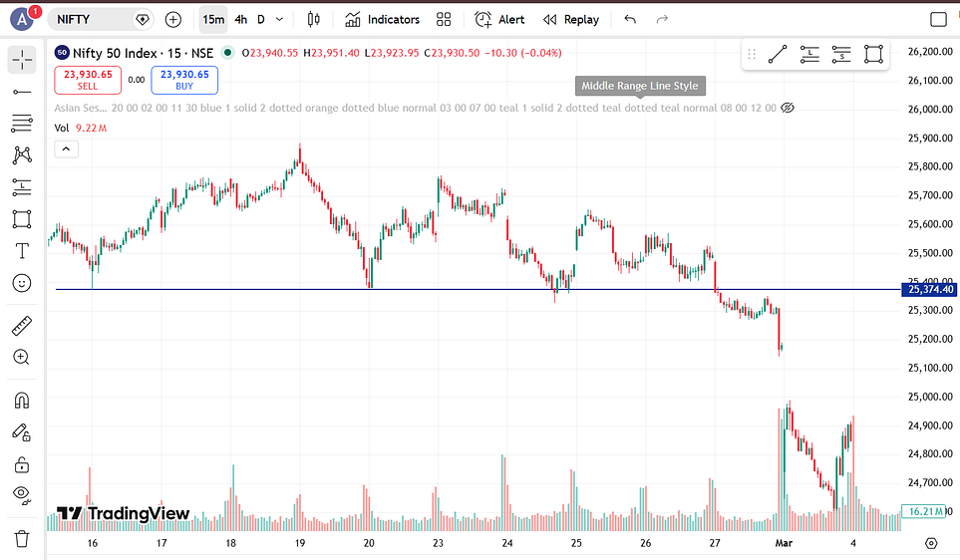Switch to the 15m timeframe
Image resolution: width=960 pixels, height=560 pixels.
tap(213, 20)
